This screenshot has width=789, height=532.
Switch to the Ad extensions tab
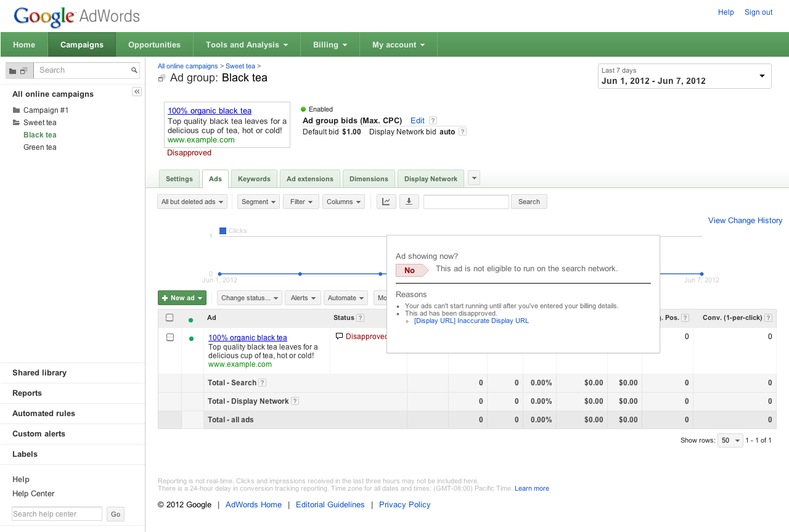tap(310, 179)
